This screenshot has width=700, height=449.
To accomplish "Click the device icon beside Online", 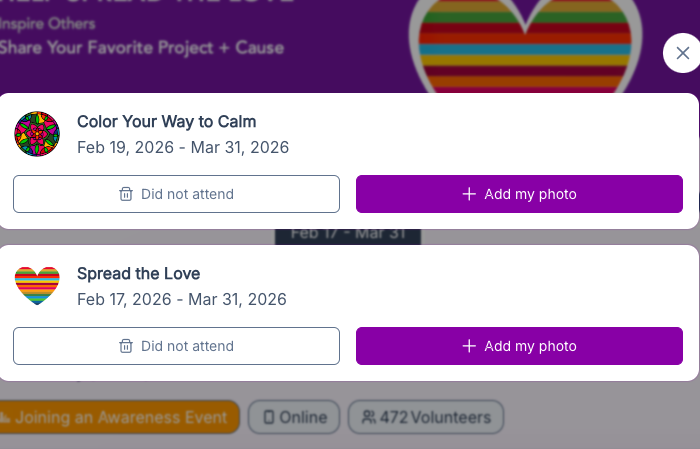I will tap(268, 417).
